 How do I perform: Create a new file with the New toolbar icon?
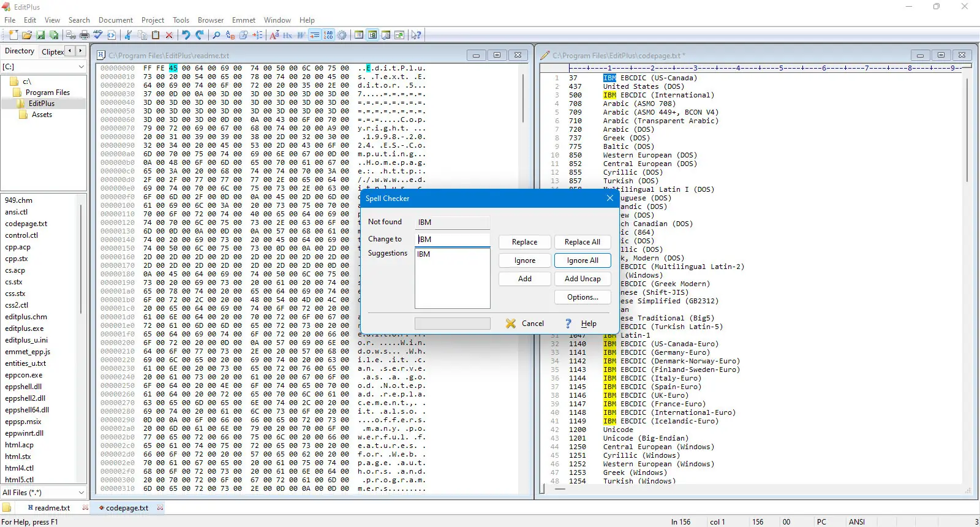tap(13, 35)
